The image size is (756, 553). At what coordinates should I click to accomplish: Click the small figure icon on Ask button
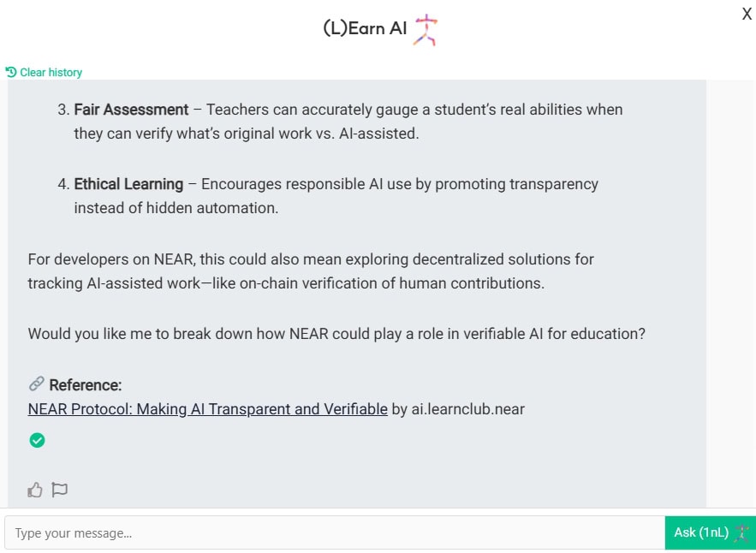pyautogui.click(x=741, y=532)
